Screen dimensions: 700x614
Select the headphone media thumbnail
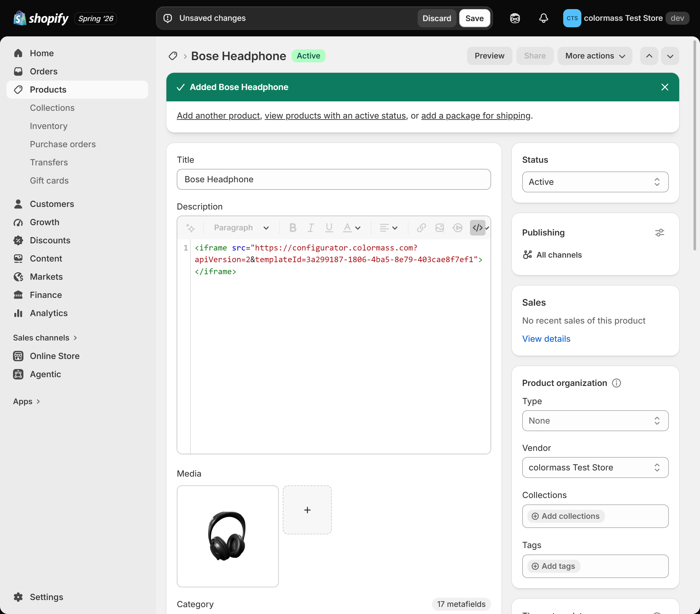228,536
